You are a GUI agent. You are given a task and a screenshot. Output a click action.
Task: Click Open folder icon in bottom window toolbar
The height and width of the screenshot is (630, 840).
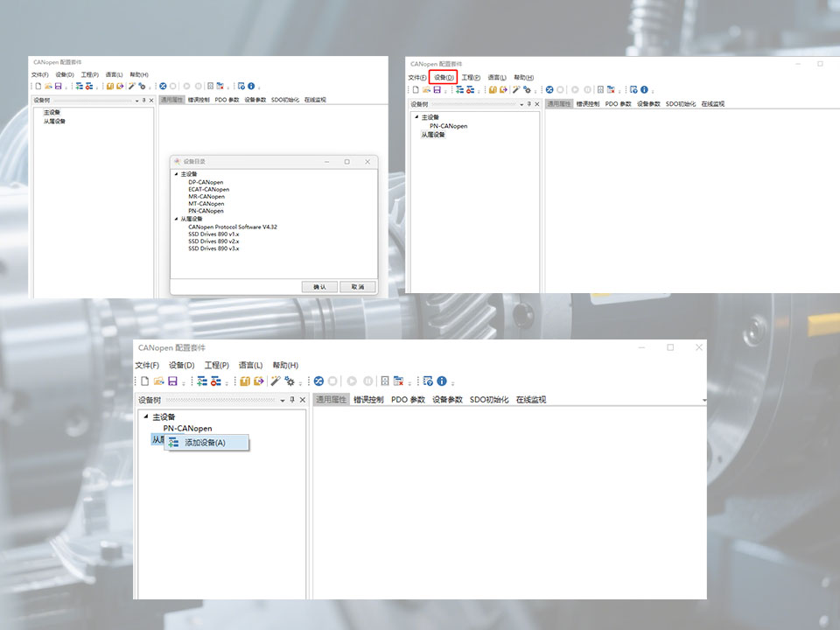click(x=158, y=381)
